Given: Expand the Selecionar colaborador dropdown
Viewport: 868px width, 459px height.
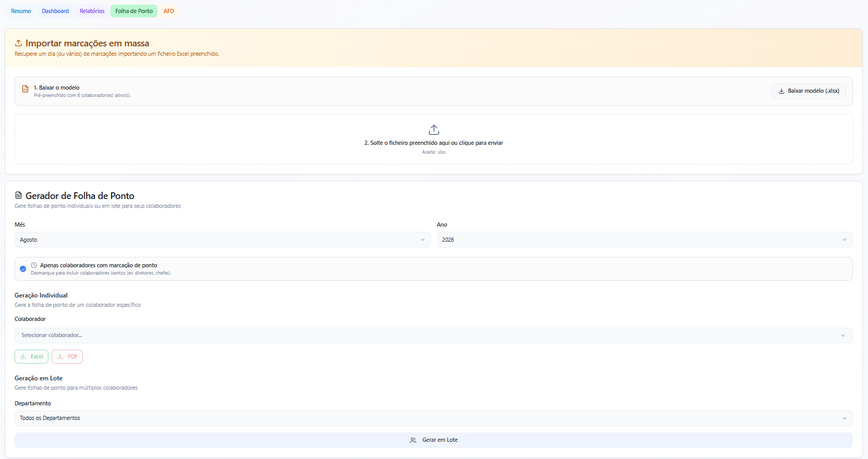Looking at the screenshot, I should pyautogui.click(x=433, y=336).
